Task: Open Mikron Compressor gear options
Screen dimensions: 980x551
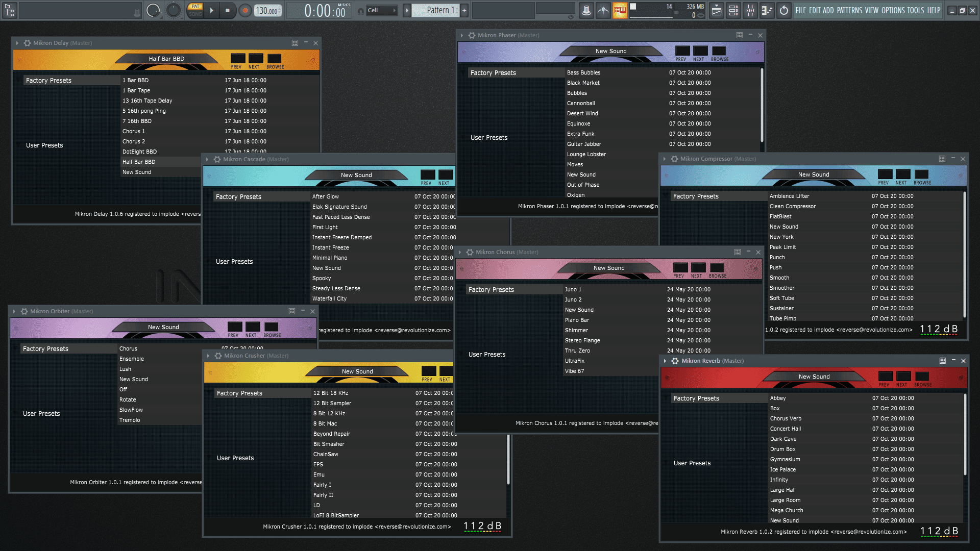Action: point(674,159)
